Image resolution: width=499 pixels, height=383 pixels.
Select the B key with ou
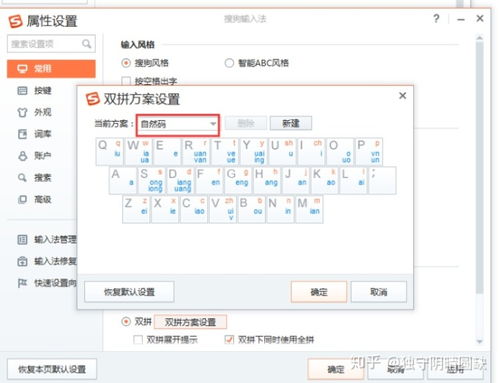coord(252,209)
